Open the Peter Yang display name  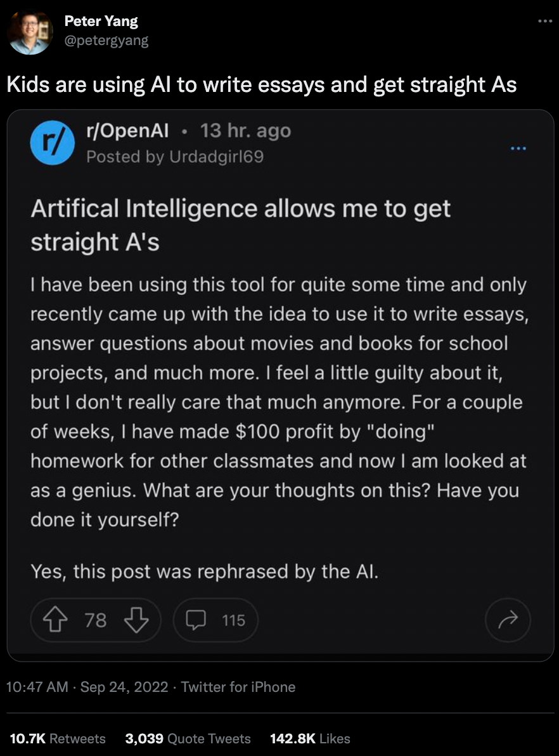pyautogui.click(x=101, y=21)
